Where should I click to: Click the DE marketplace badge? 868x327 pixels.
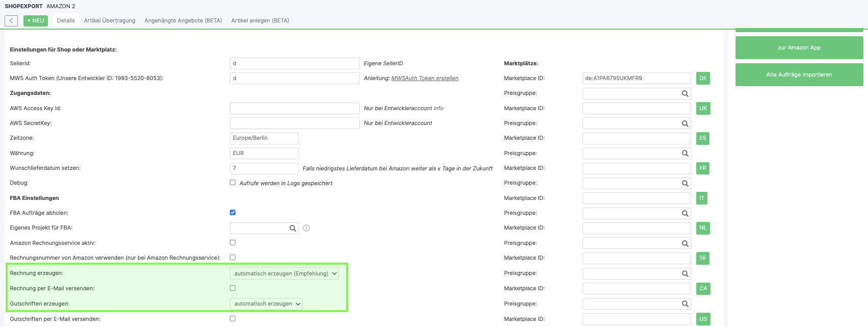703,79
